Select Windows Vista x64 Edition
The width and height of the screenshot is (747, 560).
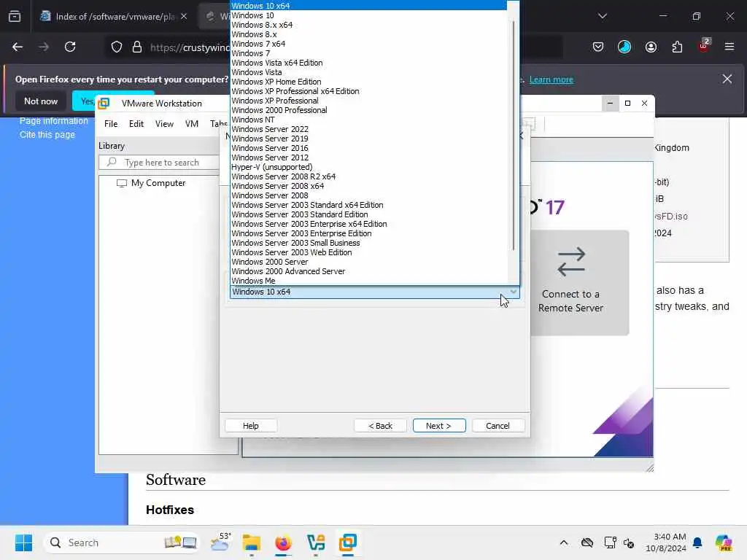click(368, 63)
